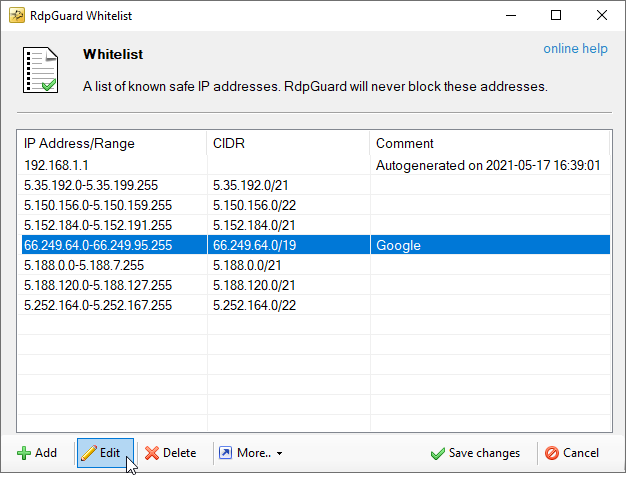Click the RdpGuard app icon in title bar
The image size is (626, 488).
pos(17,16)
